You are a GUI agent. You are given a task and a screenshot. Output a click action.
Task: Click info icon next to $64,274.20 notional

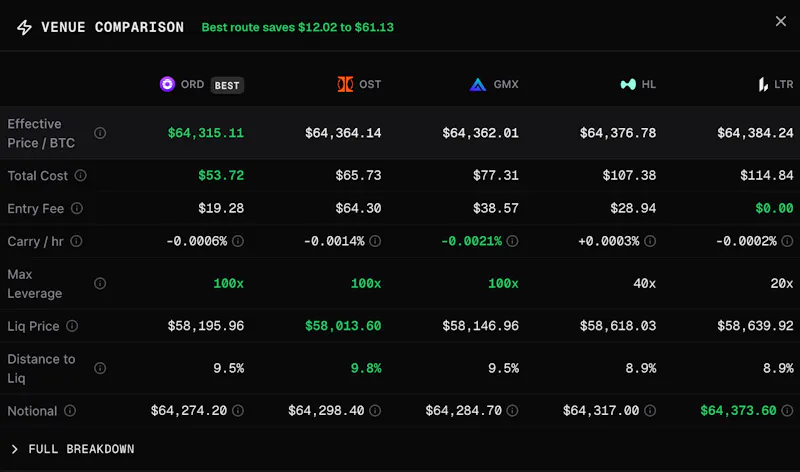coord(238,410)
